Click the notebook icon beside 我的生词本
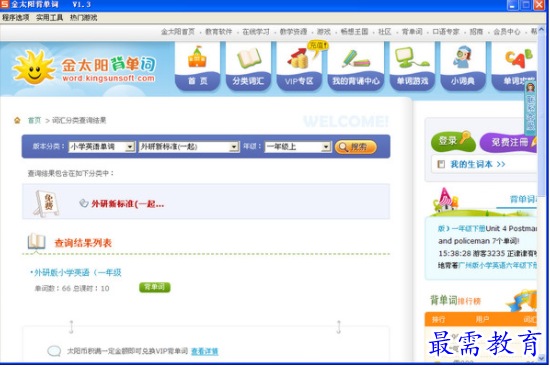Viewport: 550px width, 375px height. click(x=441, y=164)
